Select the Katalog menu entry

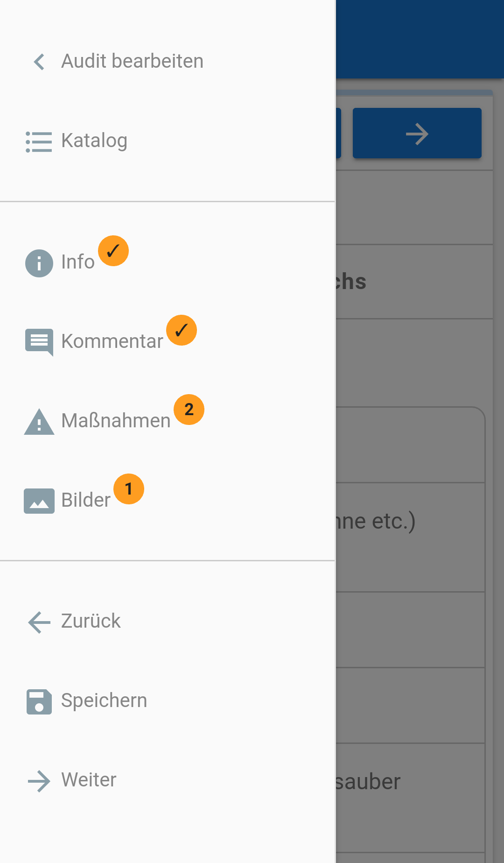(x=94, y=141)
